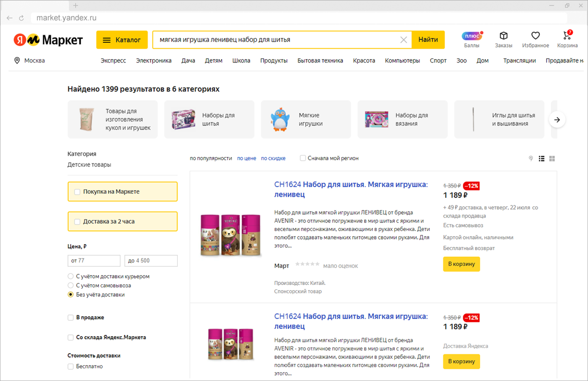Open Дача navigation item

pos(188,60)
